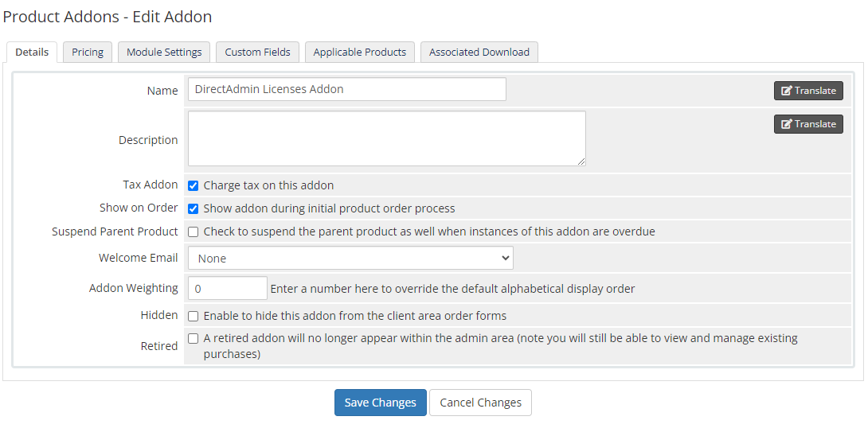Viewport: 868px width, 432px height.
Task: Click the Addon Weighting number field
Action: tap(228, 288)
